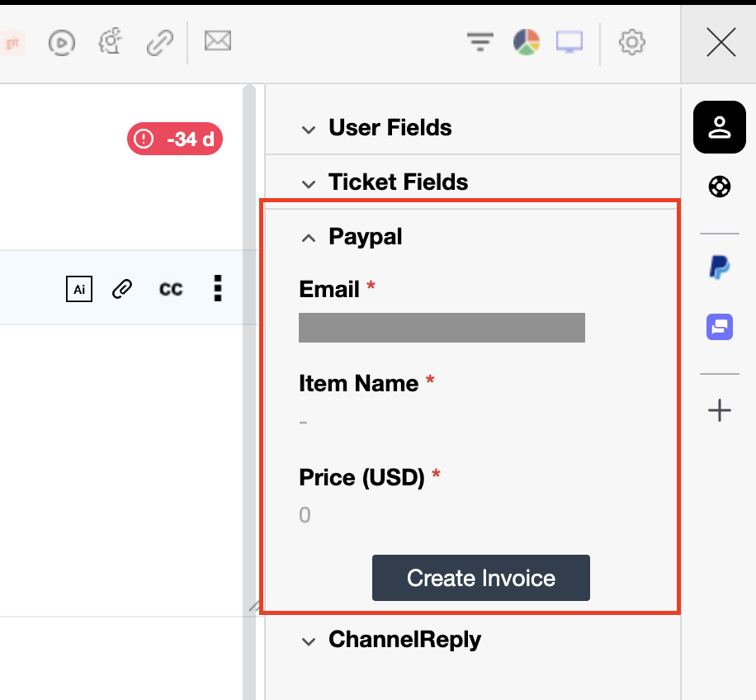
Task: Open the pie chart reports icon
Action: point(526,41)
